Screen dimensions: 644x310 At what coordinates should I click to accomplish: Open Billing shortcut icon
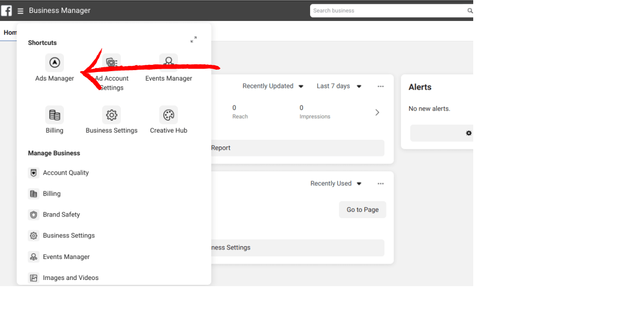pos(54,114)
